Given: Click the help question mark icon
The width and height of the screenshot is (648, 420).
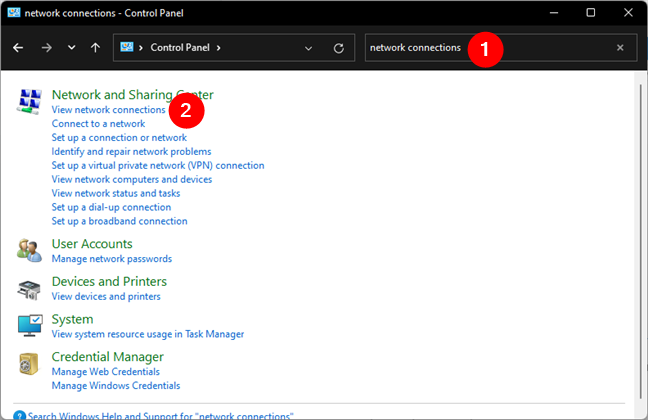Looking at the screenshot, I should tap(19, 415).
